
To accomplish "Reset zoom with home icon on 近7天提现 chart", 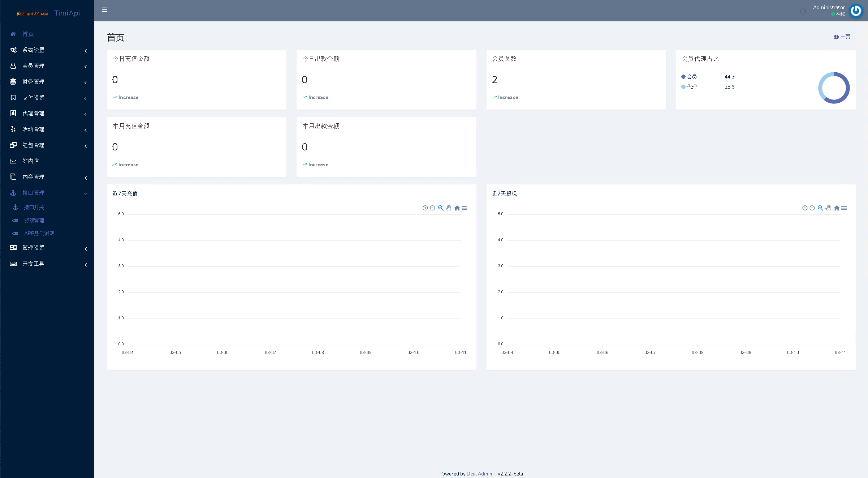I will [x=837, y=208].
